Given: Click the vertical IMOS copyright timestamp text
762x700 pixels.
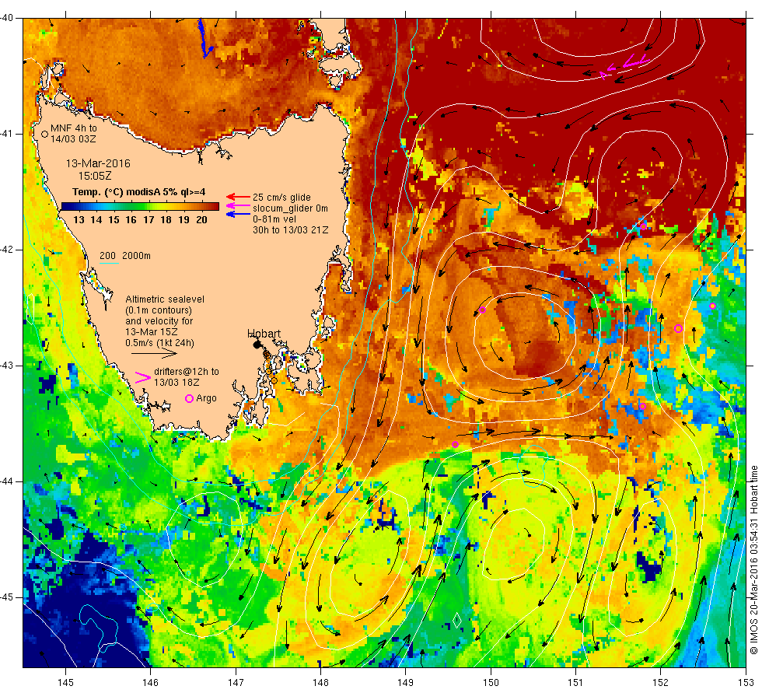Looking at the screenshot, I should point(753,559).
